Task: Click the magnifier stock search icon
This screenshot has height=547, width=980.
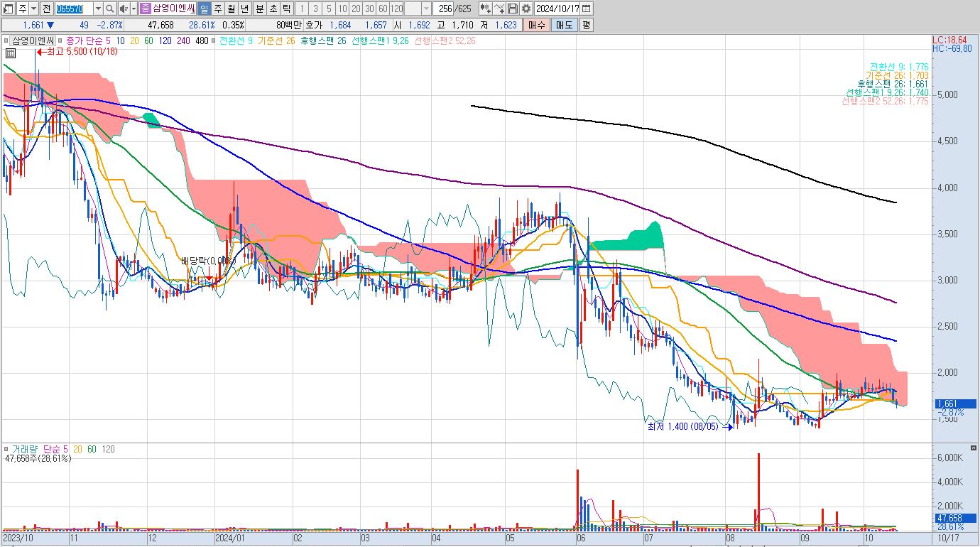Action: (110, 9)
